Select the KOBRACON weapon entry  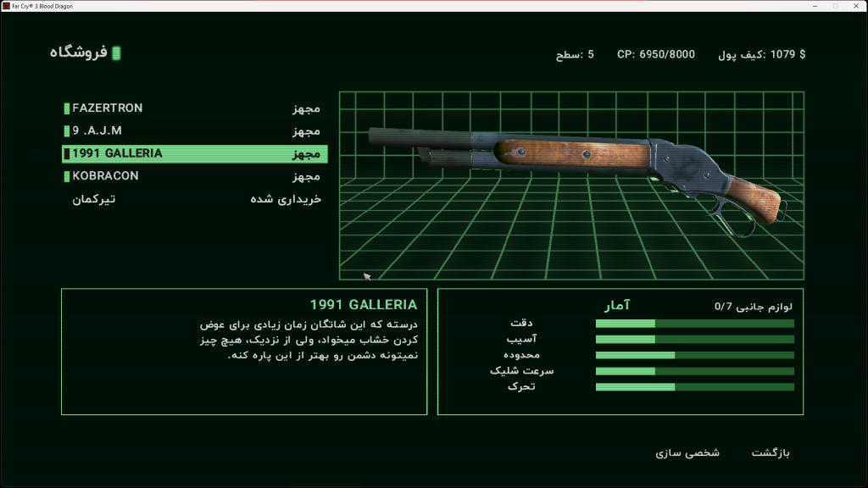[x=194, y=176]
